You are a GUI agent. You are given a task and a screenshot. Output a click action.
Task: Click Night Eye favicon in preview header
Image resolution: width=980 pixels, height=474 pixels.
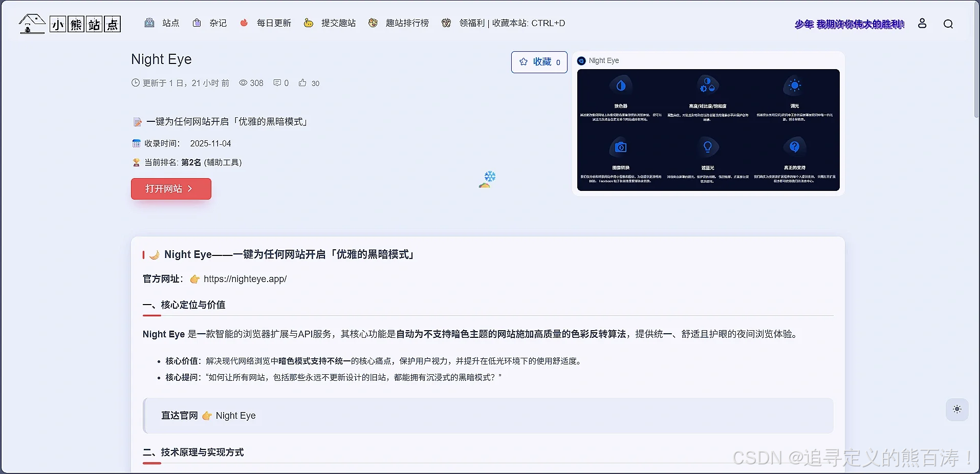click(581, 61)
